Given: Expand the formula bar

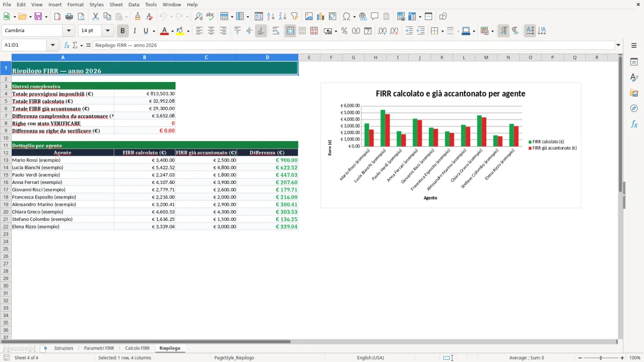Looking at the screenshot, I should pos(618,45).
